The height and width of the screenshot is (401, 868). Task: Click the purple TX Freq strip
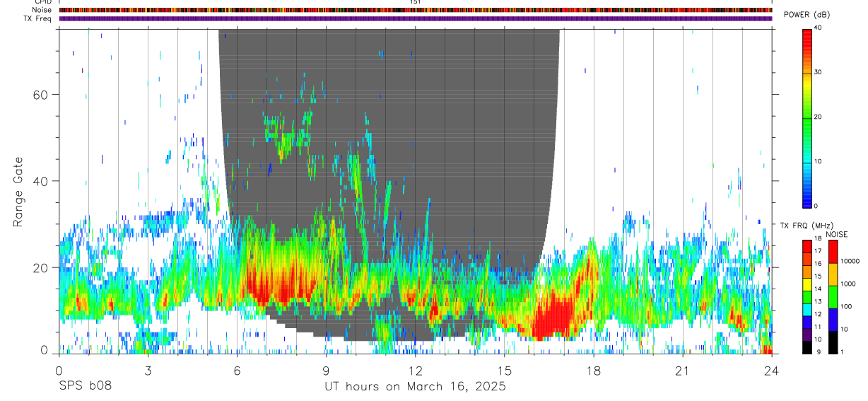point(416,18)
